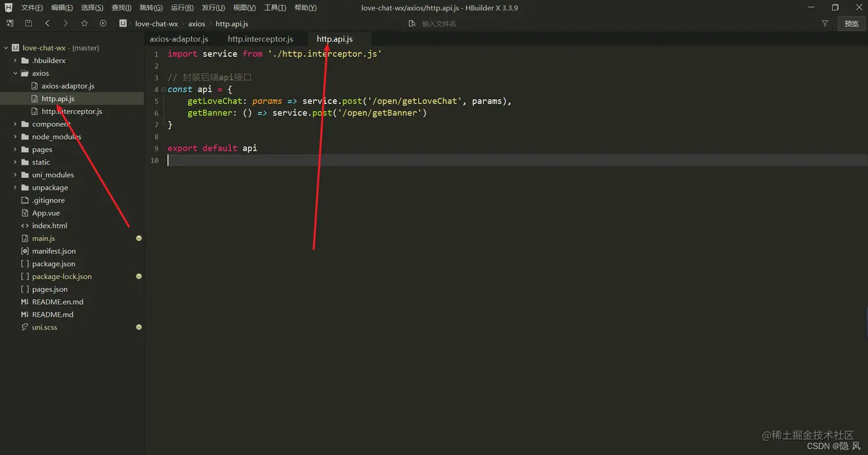
Task: Click the getBanner line of code
Action: tap(307, 112)
